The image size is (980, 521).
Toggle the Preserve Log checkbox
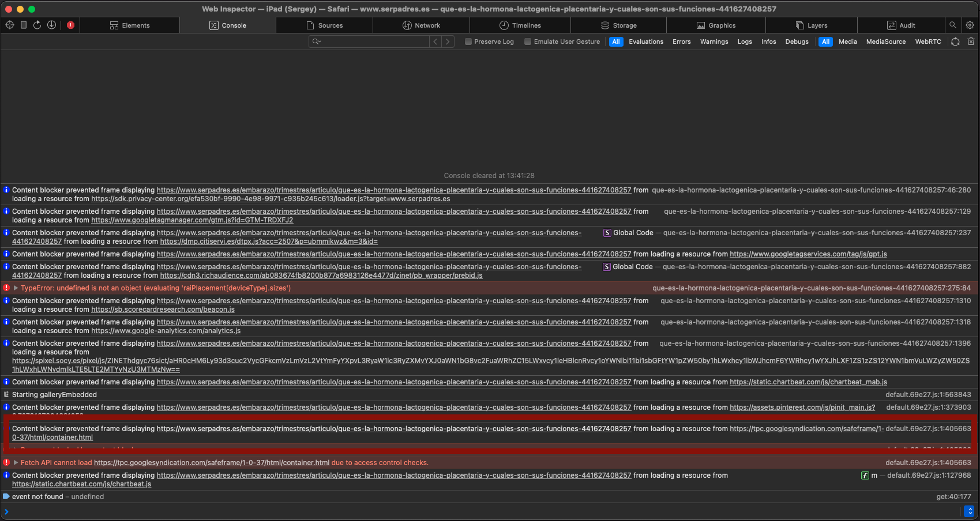tap(468, 41)
